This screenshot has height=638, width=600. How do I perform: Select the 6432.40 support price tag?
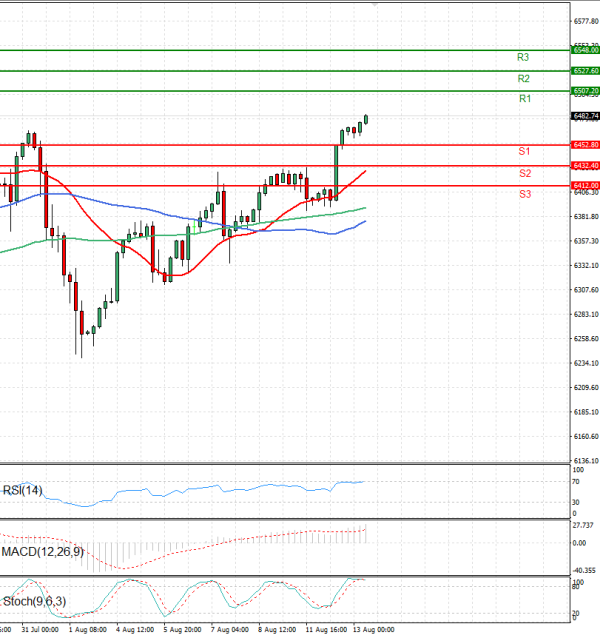(x=585, y=166)
